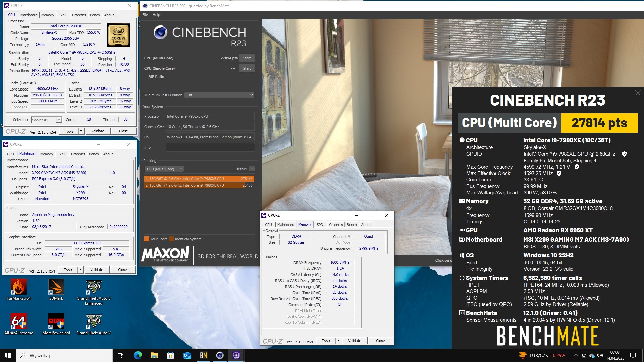Open MorePowerTool desktop icon
This screenshot has width=644, height=362.
point(56,324)
